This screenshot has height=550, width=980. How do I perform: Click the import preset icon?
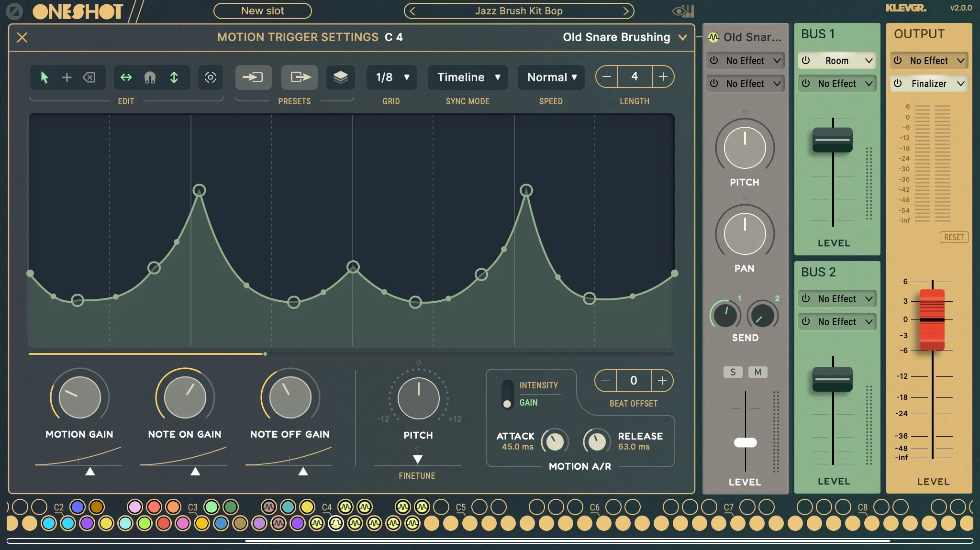point(253,77)
